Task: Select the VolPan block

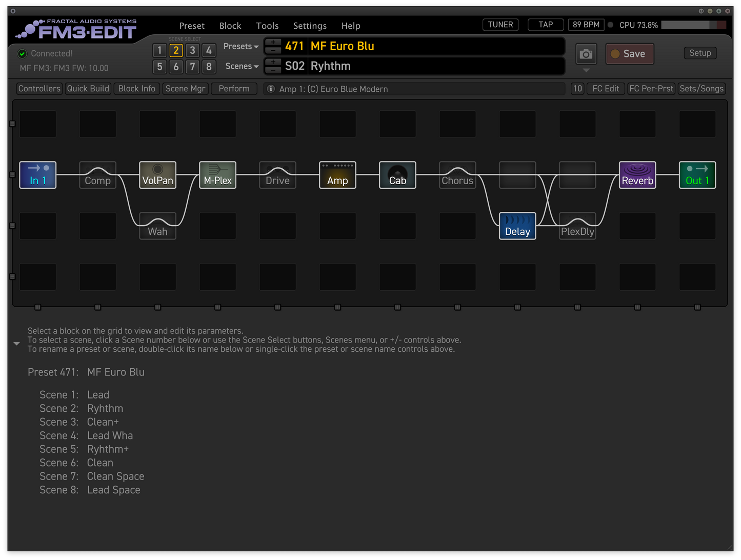Action: 157,175
